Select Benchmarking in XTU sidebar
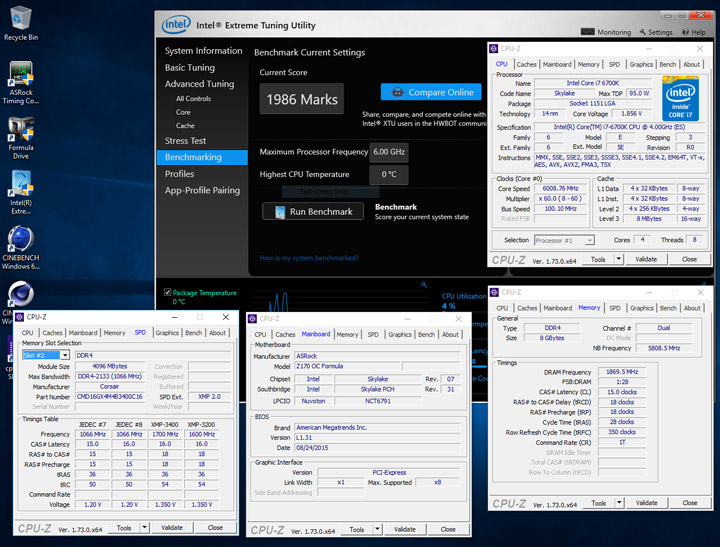 coord(202,157)
